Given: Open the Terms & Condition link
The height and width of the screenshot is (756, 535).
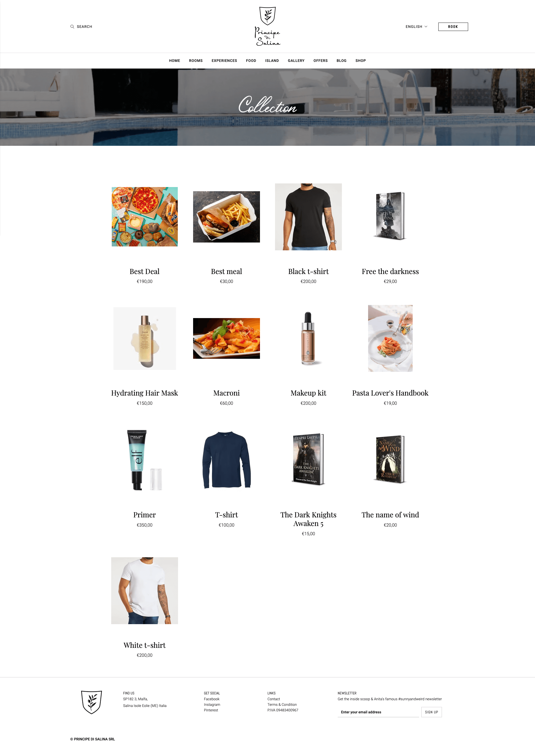Looking at the screenshot, I should (282, 705).
